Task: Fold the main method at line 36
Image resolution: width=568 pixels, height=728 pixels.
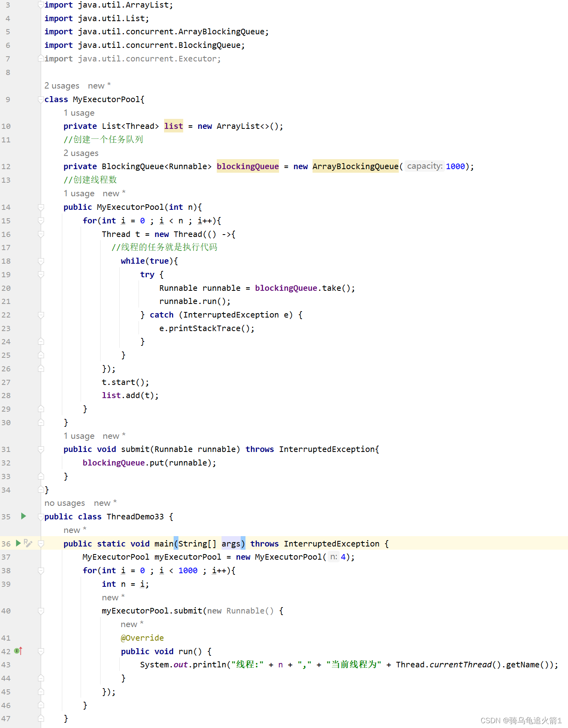Action: point(41,543)
